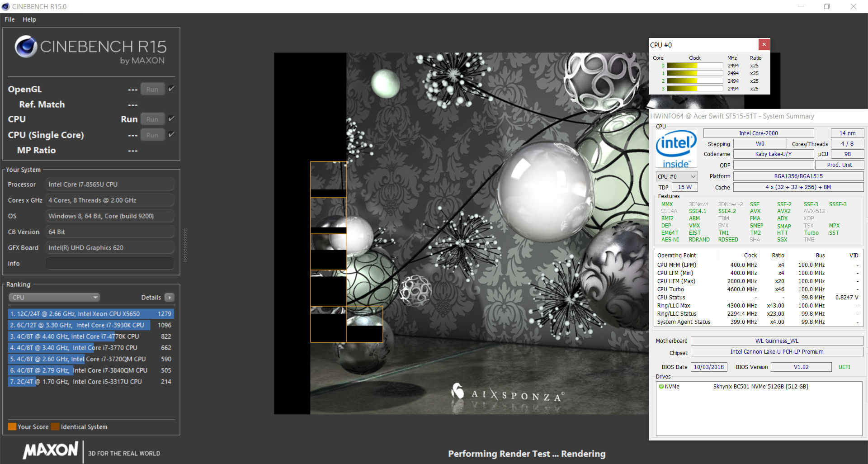The width and height of the screenshot is (868, 464).
Task: Select the Intel Core i7-3720QM ranking row
Action: click(91, 359)
